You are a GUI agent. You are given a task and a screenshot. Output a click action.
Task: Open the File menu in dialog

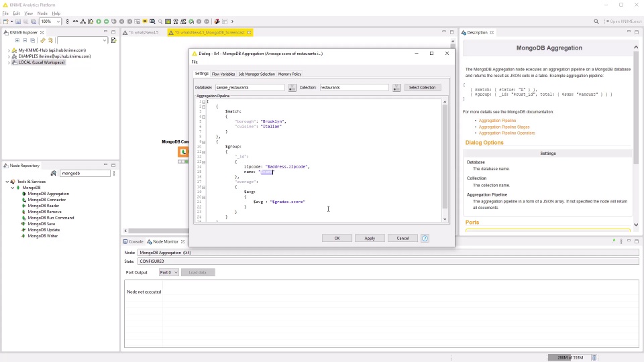click(195, 62)
